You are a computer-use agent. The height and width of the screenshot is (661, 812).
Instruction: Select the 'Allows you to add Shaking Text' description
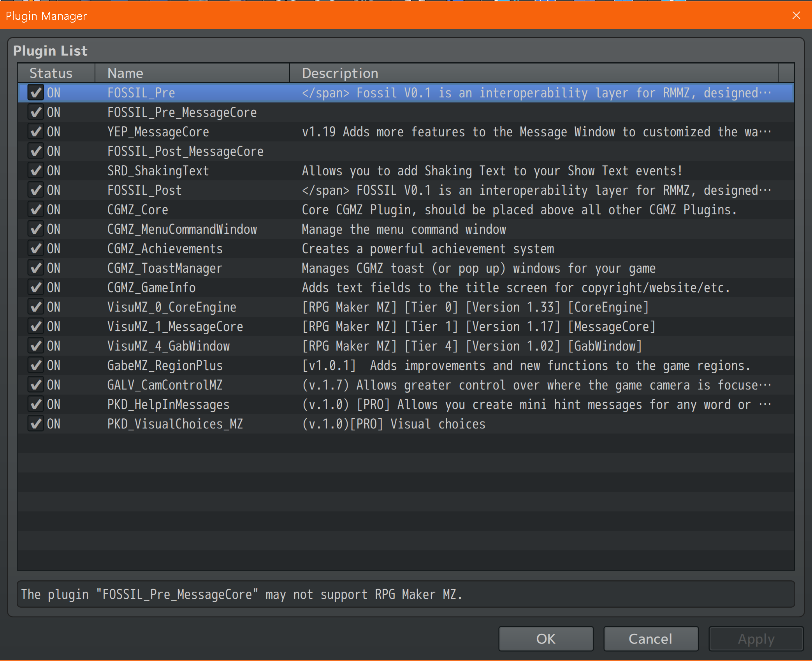coord(492,171)
